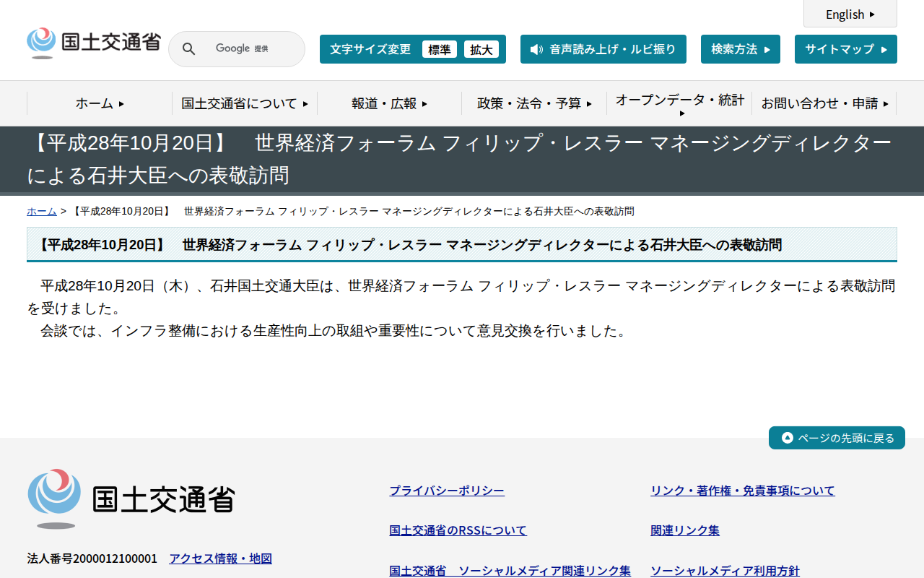This screenshot has width=924, height=578.
Task: Click the speaker icon on 音声読み上げ・ルビ振り
Action: (535, 49)
